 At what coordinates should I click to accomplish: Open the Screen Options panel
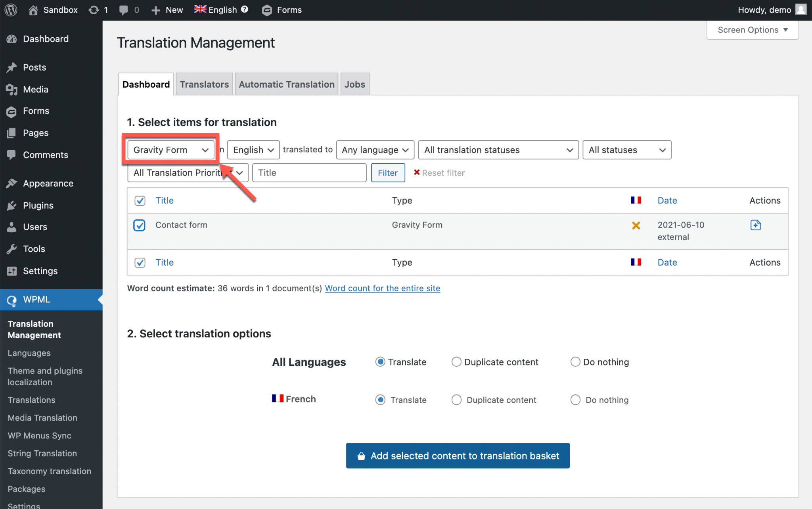752,30
